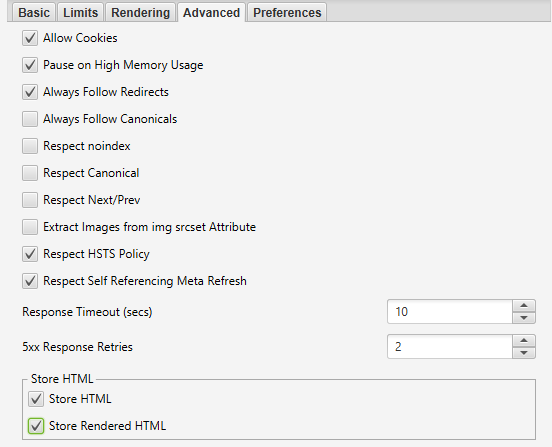
Task: Increase 5xx Response Retries value
Action: coord(524,340)
